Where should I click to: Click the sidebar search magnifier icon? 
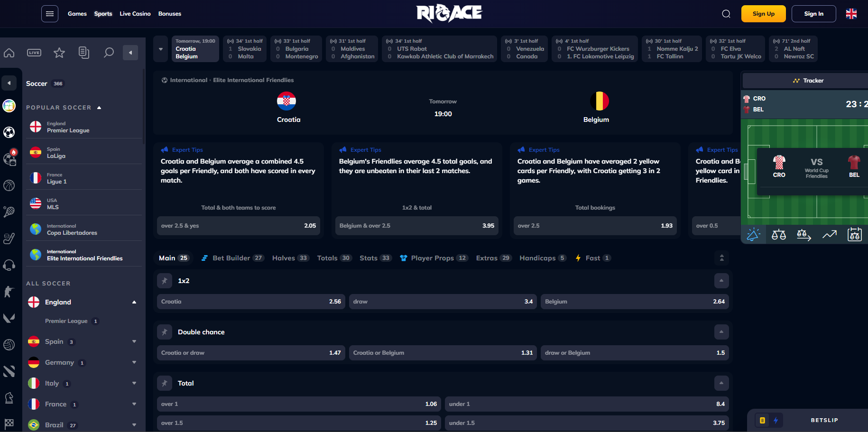point(109,53)
